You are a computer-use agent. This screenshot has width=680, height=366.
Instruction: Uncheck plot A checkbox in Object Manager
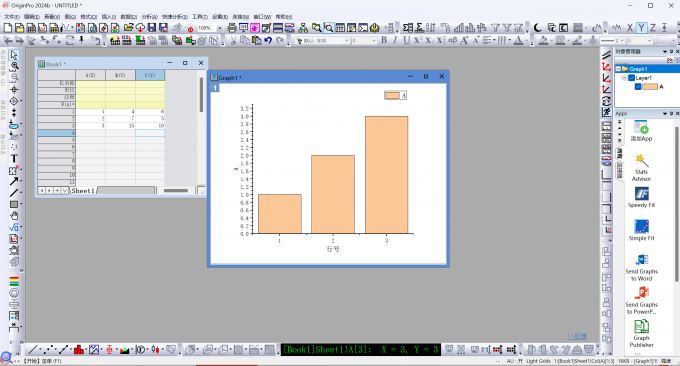(638, 87)
